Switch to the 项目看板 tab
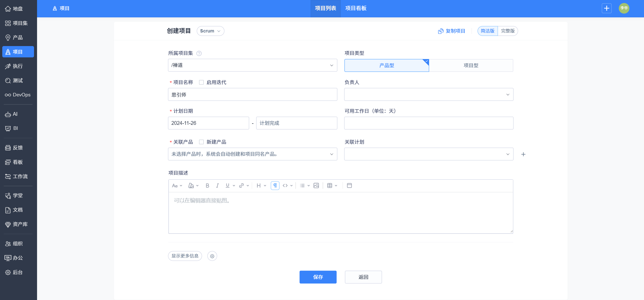Screen dimensions: 644x300 (356, 8)
